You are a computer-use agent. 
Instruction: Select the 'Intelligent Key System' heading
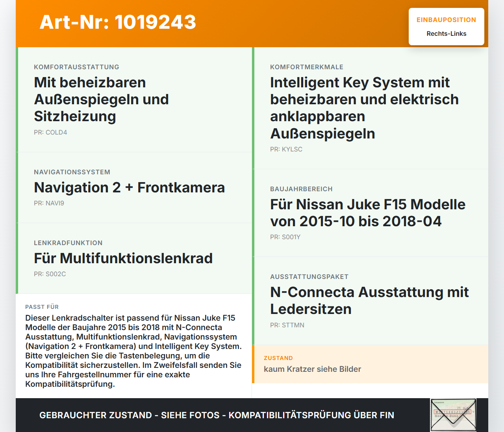(364, 108)
